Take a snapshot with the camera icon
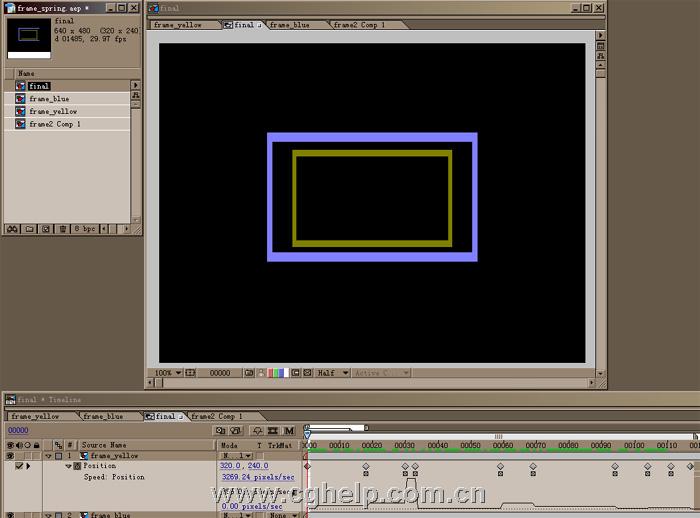 (x=249, y=373)
